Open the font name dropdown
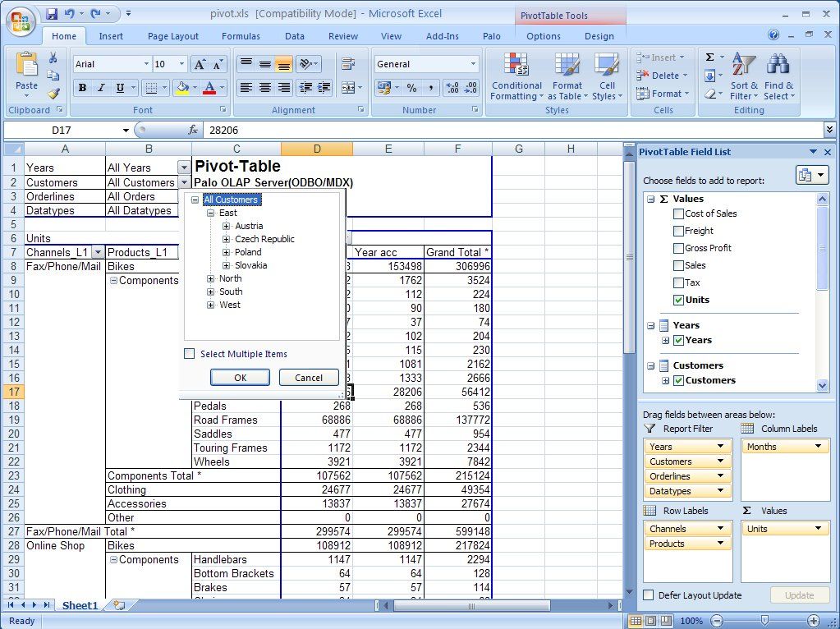 [x=146, y=64]
